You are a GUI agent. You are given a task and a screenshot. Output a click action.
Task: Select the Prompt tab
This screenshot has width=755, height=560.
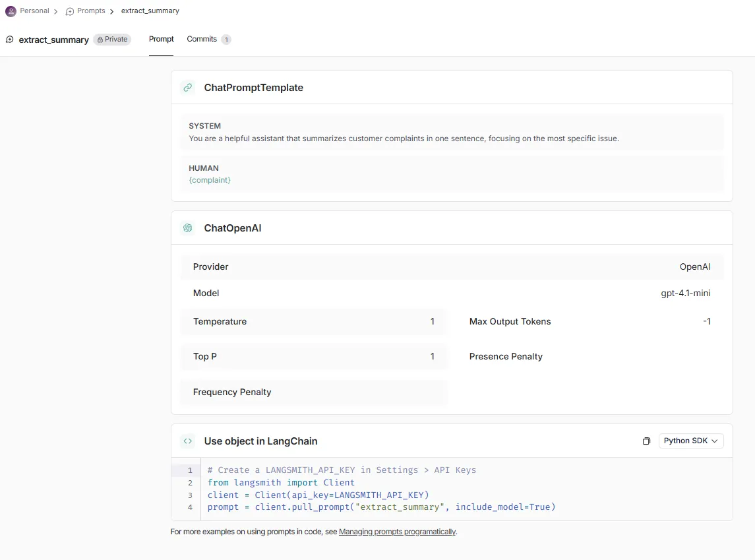pos(162,39)
